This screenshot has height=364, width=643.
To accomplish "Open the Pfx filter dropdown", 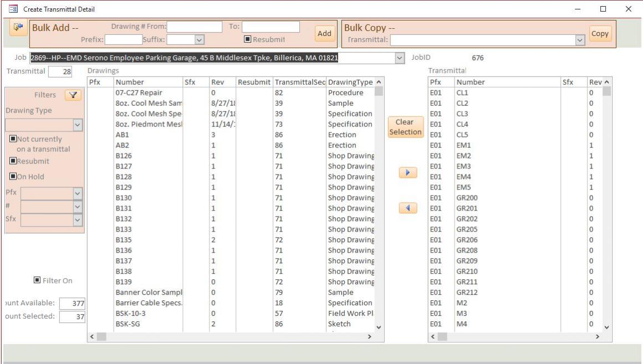I will [78, 193].
